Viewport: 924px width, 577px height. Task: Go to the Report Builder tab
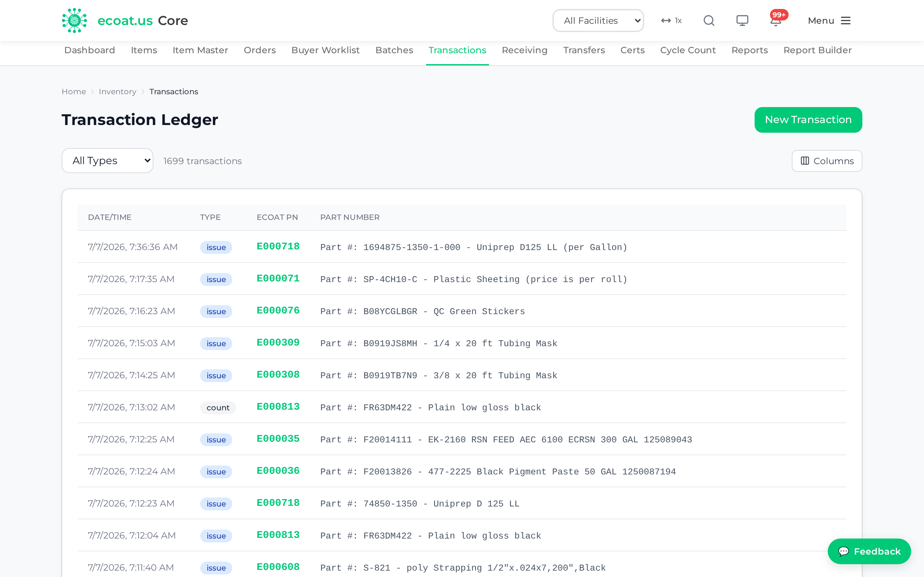[x=817, y=50]
